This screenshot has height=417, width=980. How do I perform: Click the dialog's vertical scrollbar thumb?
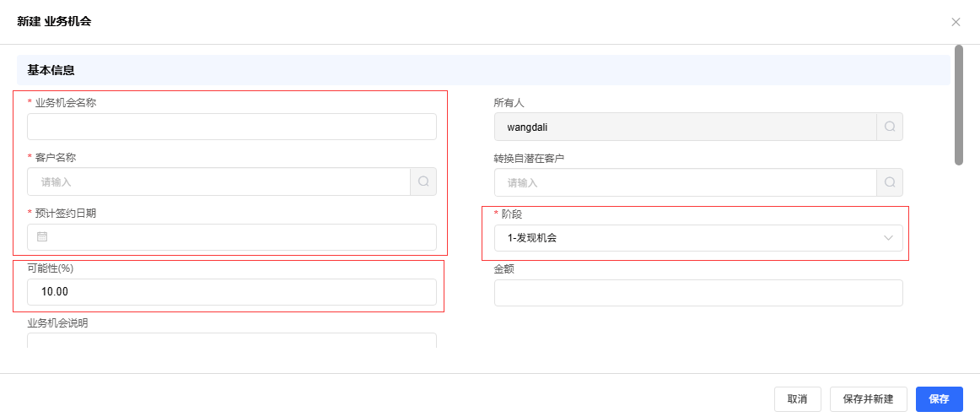pos(959,105)
